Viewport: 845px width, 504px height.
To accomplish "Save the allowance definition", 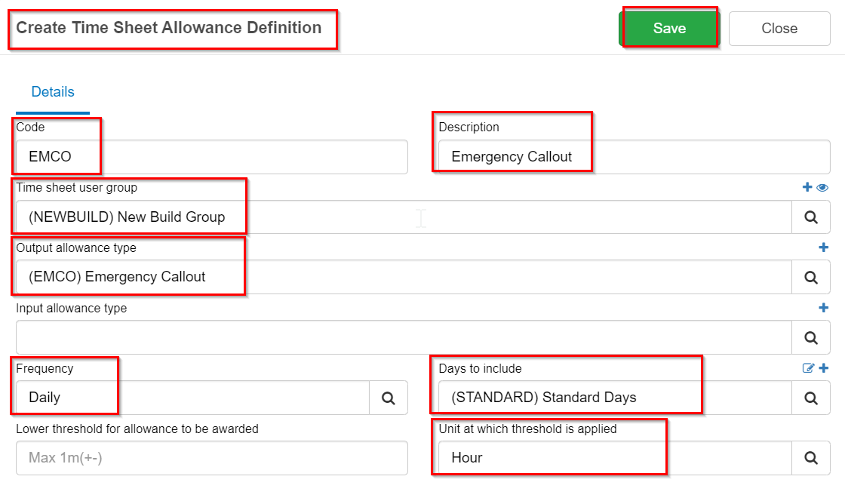I will pos(669,29).
